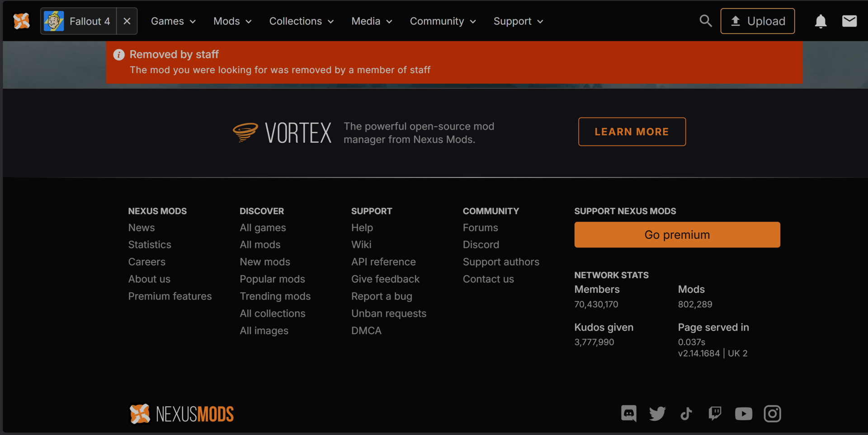Open the Statistics footer link

click(150, 245)
